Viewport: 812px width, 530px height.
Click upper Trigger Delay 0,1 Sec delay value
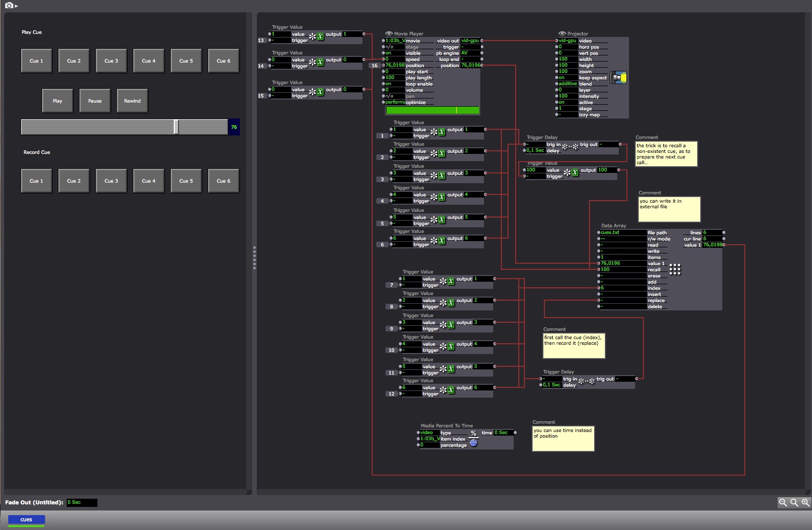[536, 150]
